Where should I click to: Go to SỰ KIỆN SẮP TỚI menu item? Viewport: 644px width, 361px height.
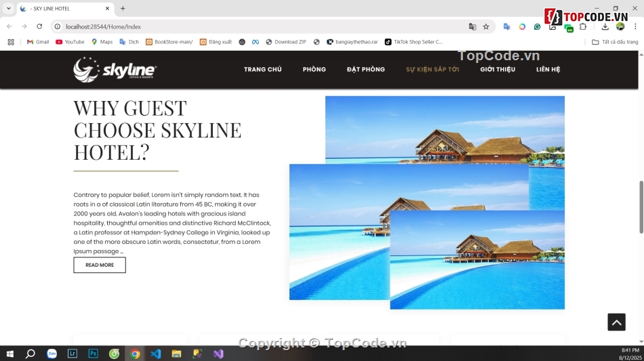pyautogui.click(x=432, y=69)
